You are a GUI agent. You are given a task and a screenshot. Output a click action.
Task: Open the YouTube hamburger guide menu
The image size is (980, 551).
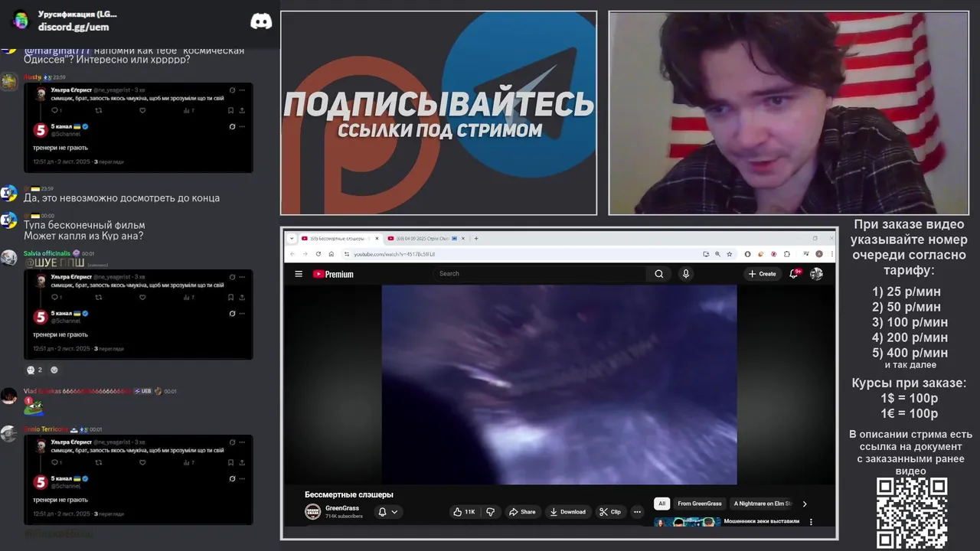click(x=299, y=274)
